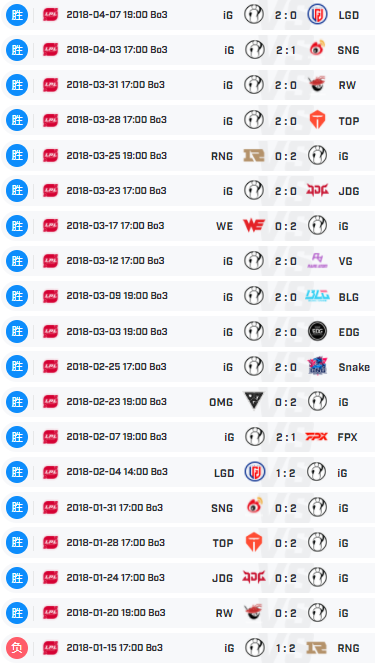
Task: Click the red loss badge on 2018-01-15 match
Action: tap(17, 648)
